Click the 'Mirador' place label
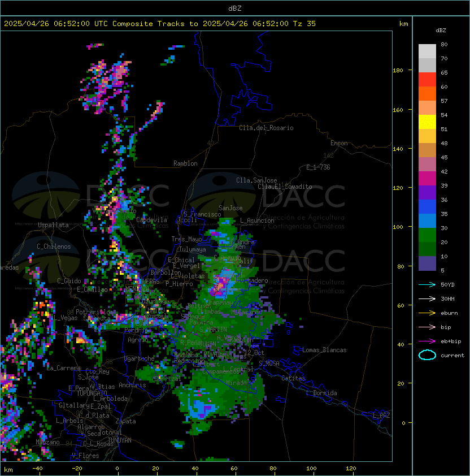470x476 pixels. (237, 383)
